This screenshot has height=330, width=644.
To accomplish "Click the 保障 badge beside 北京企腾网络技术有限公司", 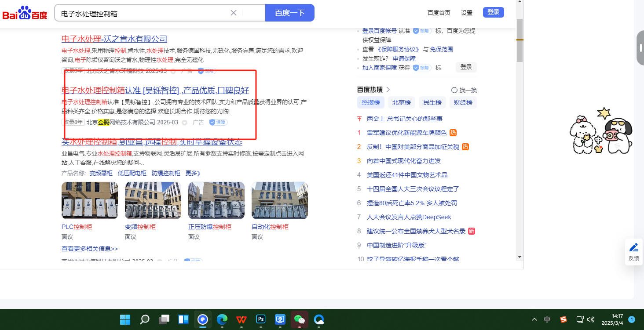I will coord(218,122).
